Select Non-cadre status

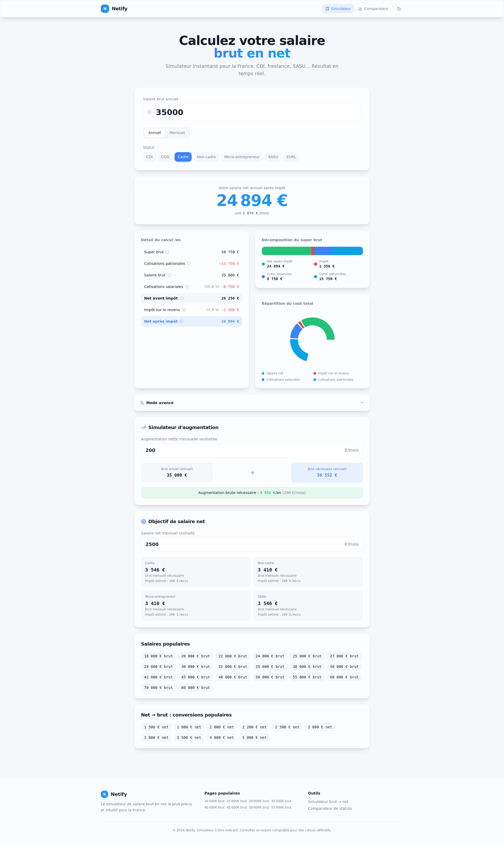click(207, 157)
